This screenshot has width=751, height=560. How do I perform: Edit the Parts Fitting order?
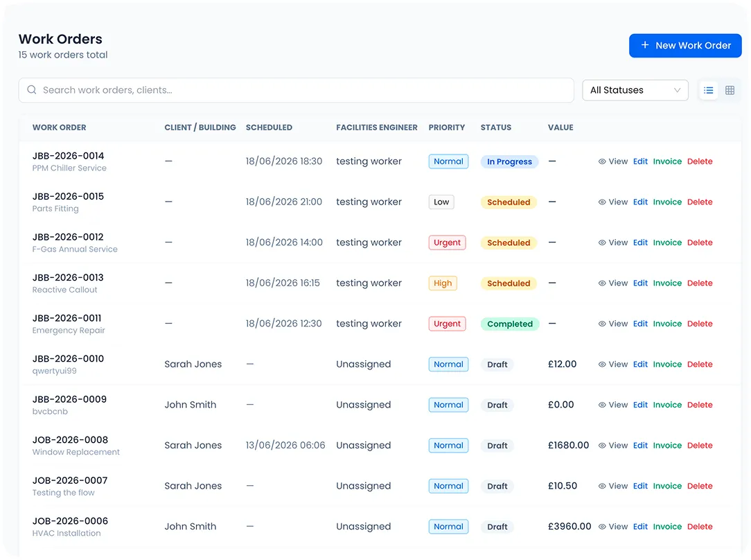click(640, 202)
